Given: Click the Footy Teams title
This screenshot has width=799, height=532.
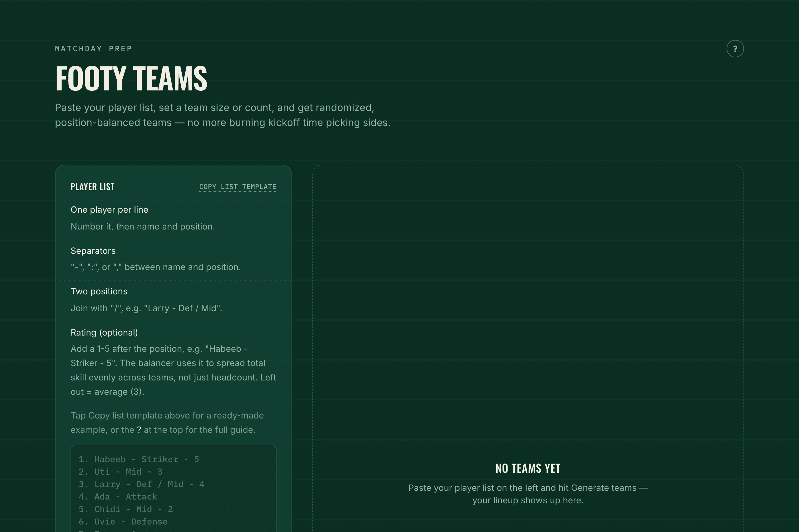Looking at the screenshot, I should click(131, 78).
